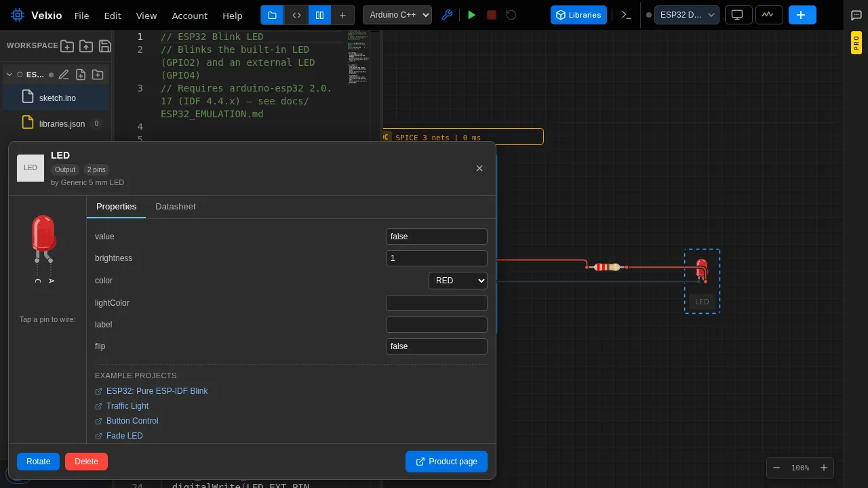Viewport: 868px width, 488px height.
Task: Open the Traffic Light example project
Action: pyautogui.click(x=127, y=406)
